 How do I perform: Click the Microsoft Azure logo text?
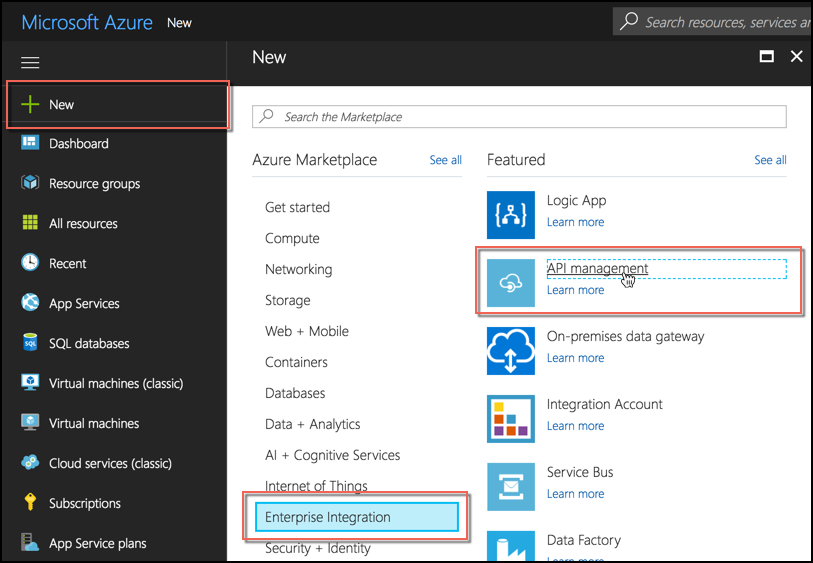(87, 22)
